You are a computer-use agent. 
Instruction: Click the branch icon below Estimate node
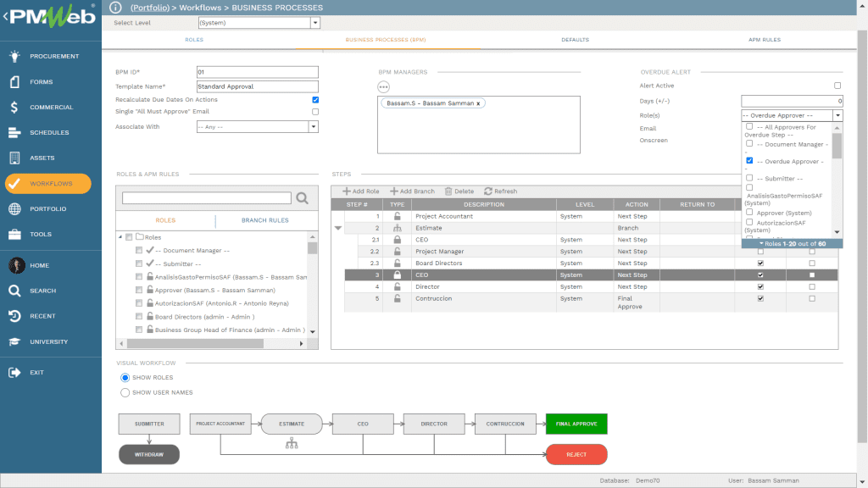tap(292, 443)
